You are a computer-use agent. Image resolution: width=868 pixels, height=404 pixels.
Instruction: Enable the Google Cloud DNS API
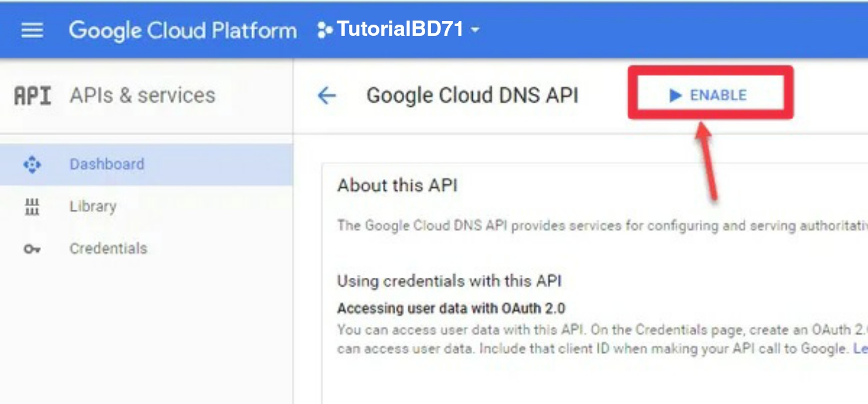point(710,95)
